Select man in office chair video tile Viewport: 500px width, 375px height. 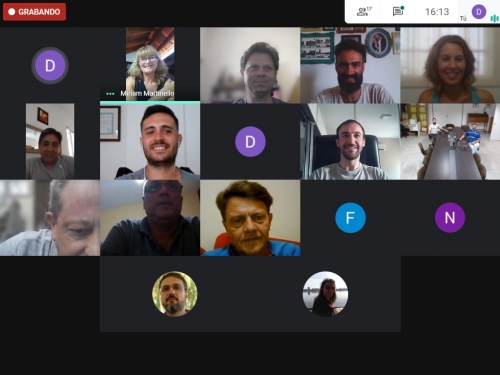click(350, 142)
